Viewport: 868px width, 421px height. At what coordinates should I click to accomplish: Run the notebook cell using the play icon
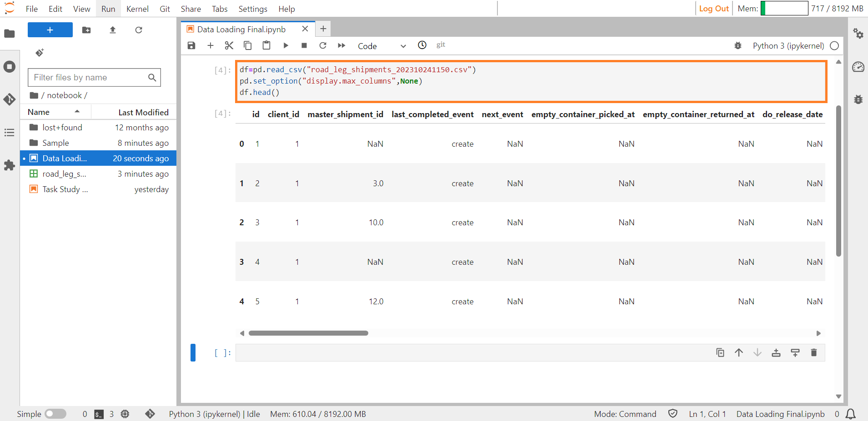tap(286, 45)
